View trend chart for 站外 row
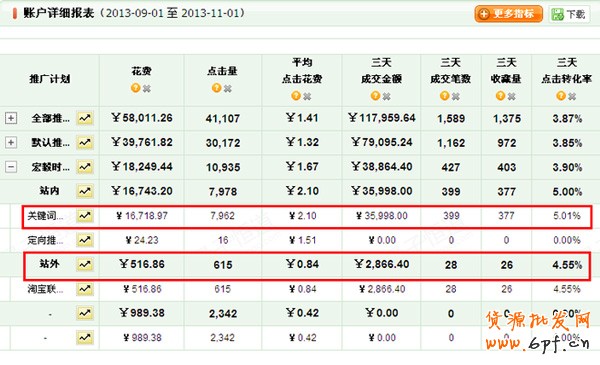Viewport: 600px width, 365px height. click(85, 264)
